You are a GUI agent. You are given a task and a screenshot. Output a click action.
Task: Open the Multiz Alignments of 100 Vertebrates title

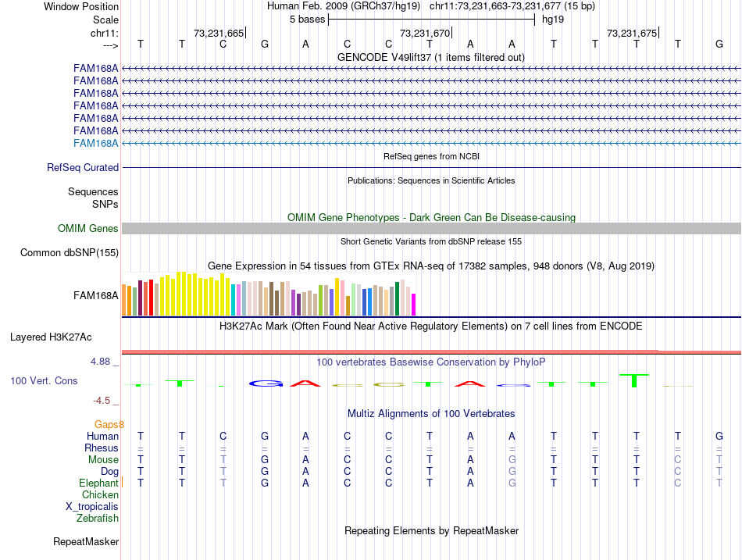pyautogui.click(x=431, y=414)
